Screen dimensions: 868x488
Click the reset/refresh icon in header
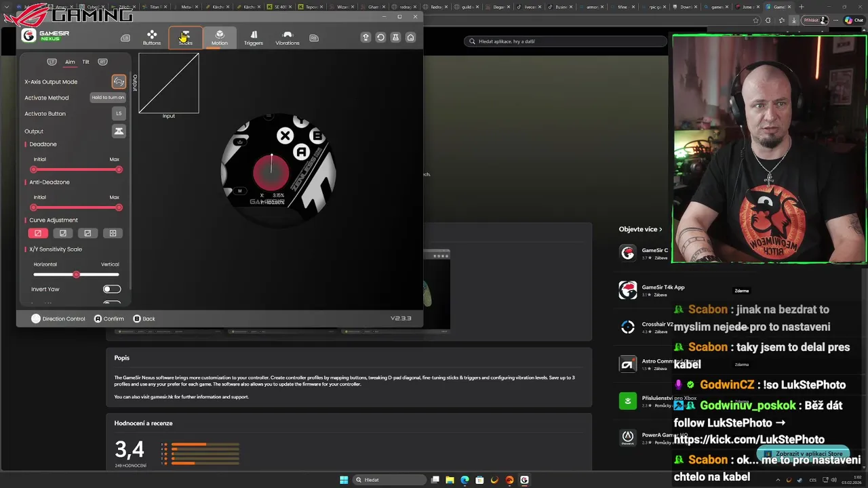tap(380, 37)
